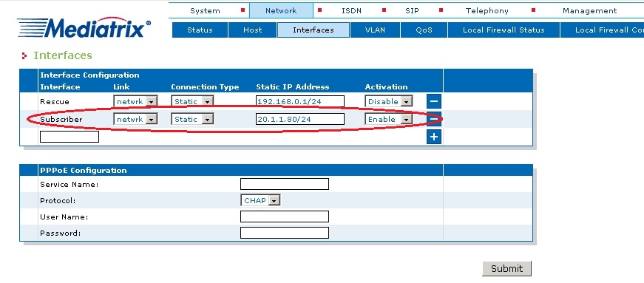The width and height of the screenshot is (644, 283).
Task: Click the PPPoE User Name field
Action: (285, 216)
